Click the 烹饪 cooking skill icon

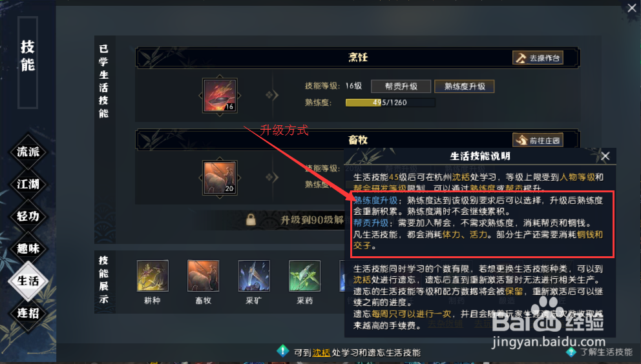click(x=220, y=96)
